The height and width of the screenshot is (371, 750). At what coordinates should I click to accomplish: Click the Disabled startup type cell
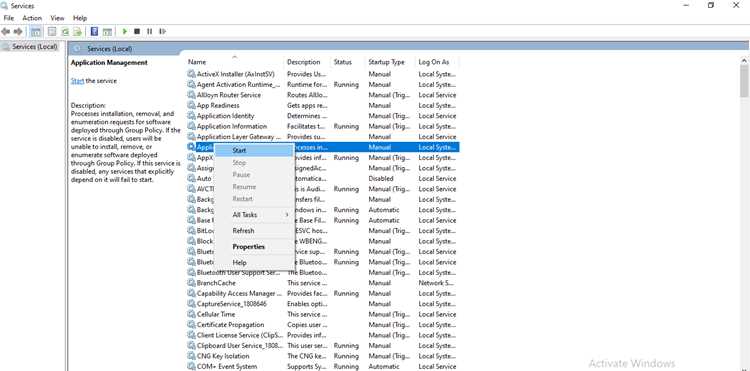381,179
